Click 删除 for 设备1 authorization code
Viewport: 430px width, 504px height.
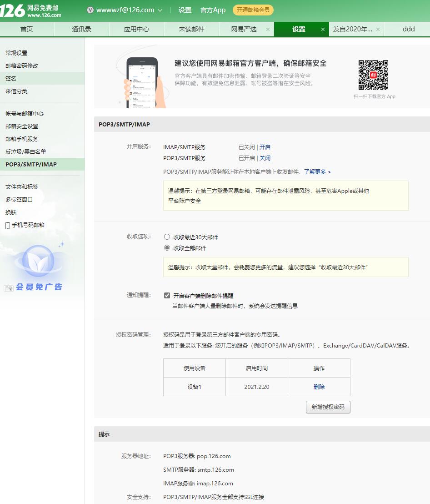pyautogui.click(x=319, y=387)
